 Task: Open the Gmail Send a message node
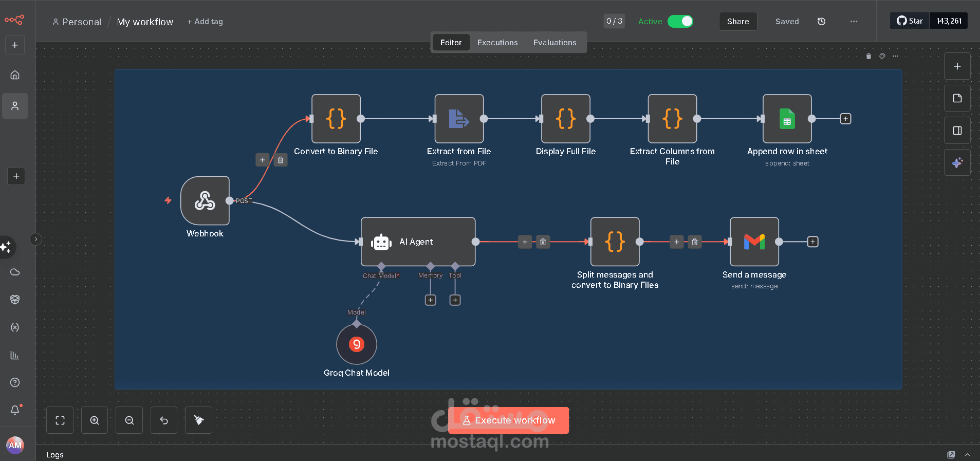(754, 242)
